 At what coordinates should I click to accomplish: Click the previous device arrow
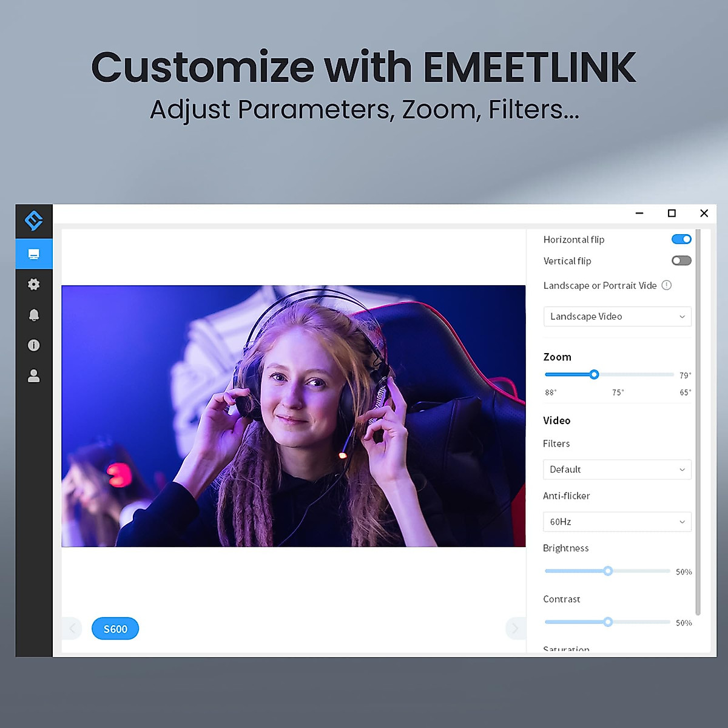coord(72,629)
